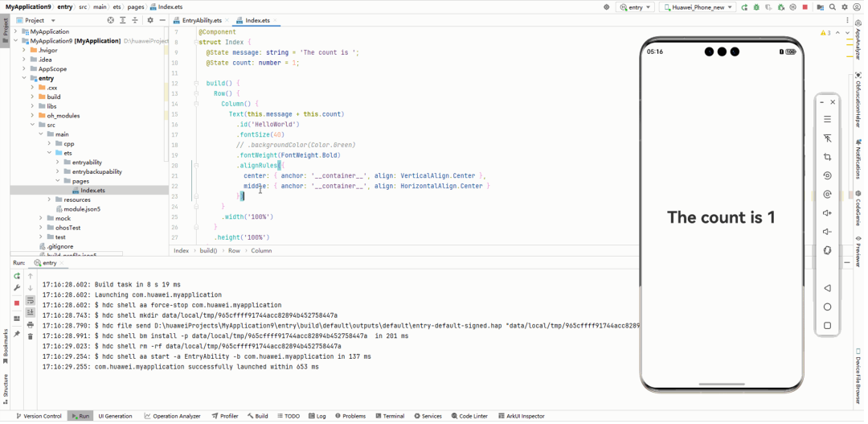
Task: Open the Huawei_Phone_new device dropdown
Action: (697, 7)
